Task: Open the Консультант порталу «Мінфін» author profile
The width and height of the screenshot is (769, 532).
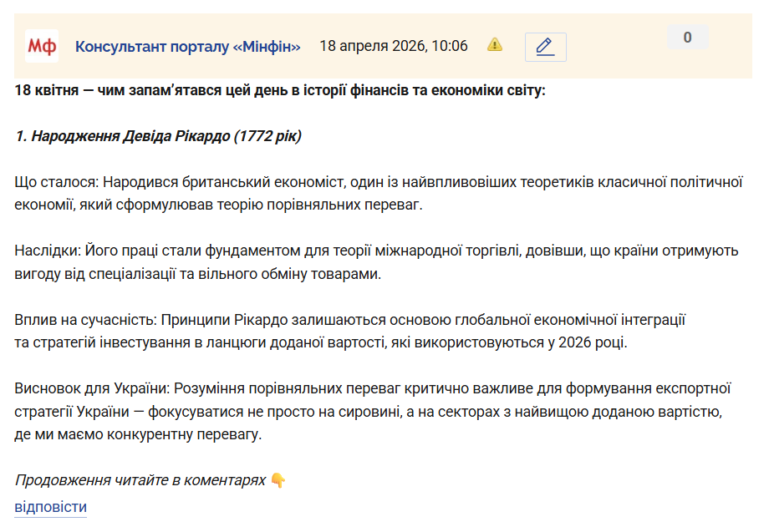Action: (x=187, y=46)
